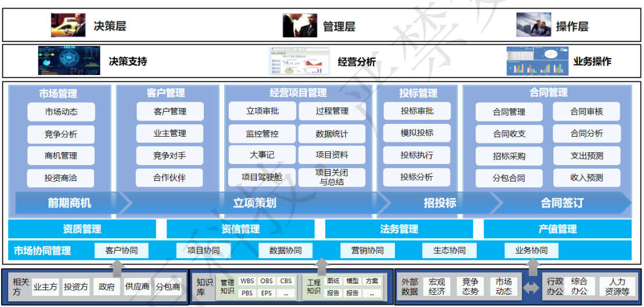
Task: Click the 生态协同 box
Action: click(x=449, y=250)
